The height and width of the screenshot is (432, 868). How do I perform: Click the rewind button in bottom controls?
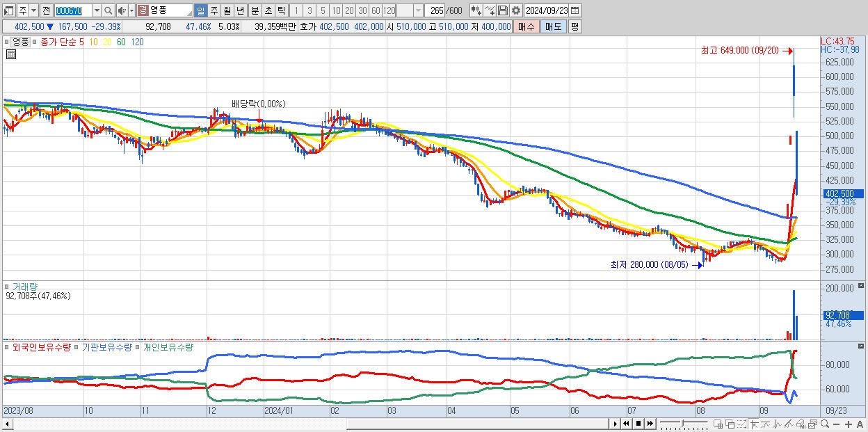tap(626, 424)
